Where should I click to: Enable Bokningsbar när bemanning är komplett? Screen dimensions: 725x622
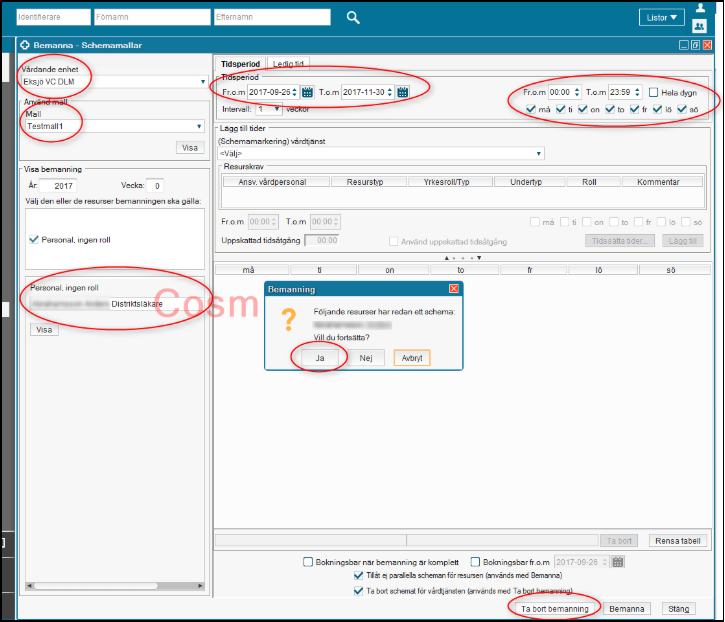[309, 562]
